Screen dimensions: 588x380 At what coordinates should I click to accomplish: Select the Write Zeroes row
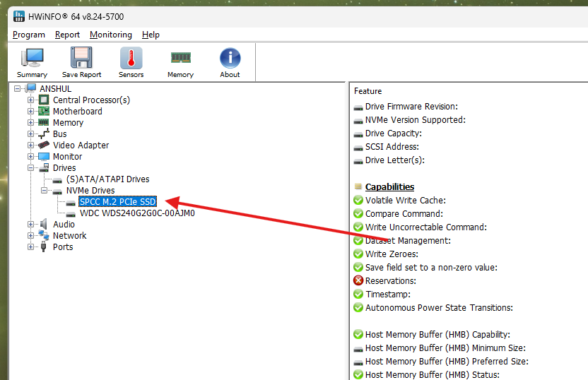coord(392,254)
